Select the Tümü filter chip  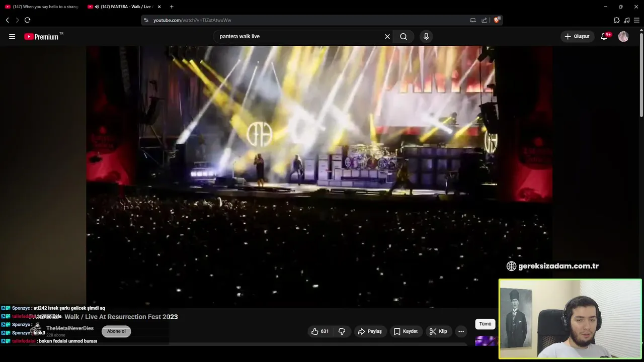(485, 324)
